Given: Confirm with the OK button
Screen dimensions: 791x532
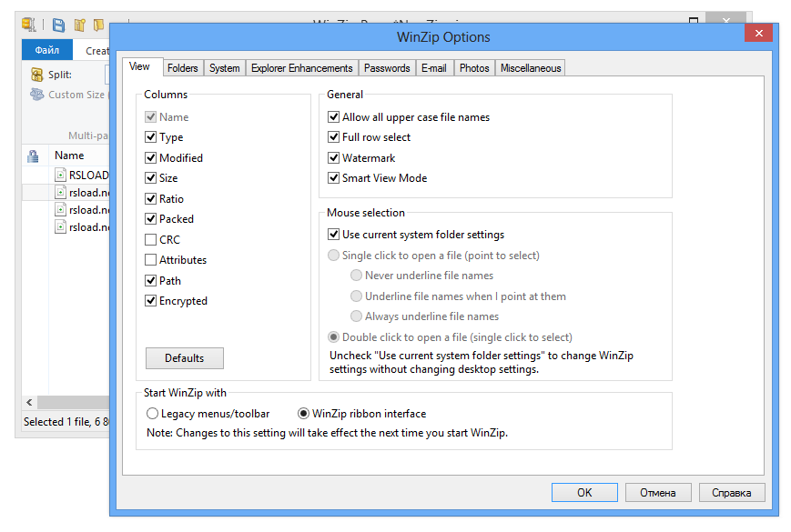Looking at the screenshot, I should [584, 493].
